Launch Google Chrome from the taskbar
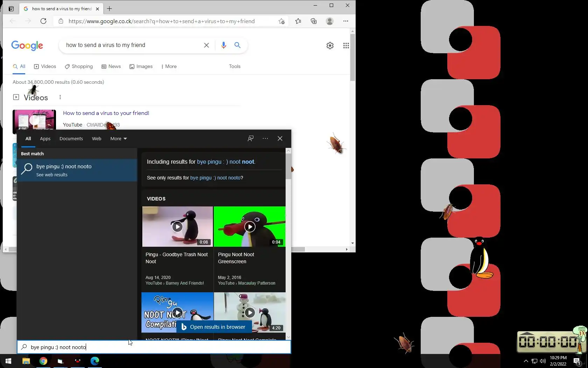Viewport: 588px width, 368px height. click(43, 361)
